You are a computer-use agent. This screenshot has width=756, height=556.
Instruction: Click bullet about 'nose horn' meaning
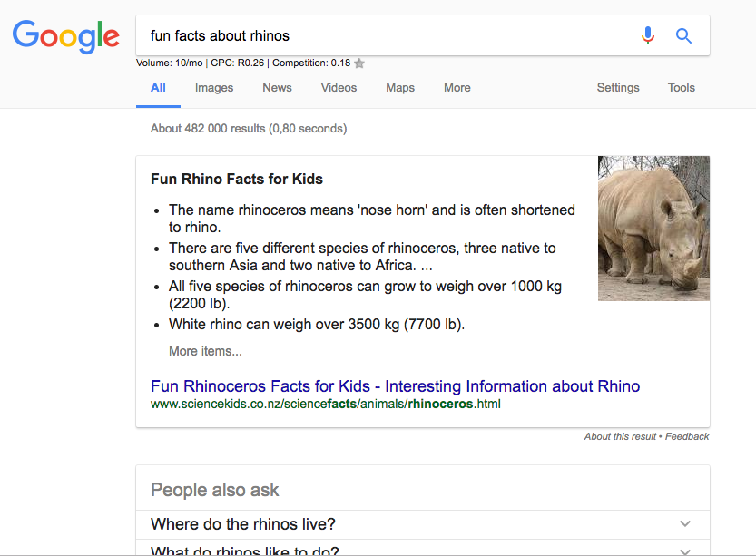[372, 219]
